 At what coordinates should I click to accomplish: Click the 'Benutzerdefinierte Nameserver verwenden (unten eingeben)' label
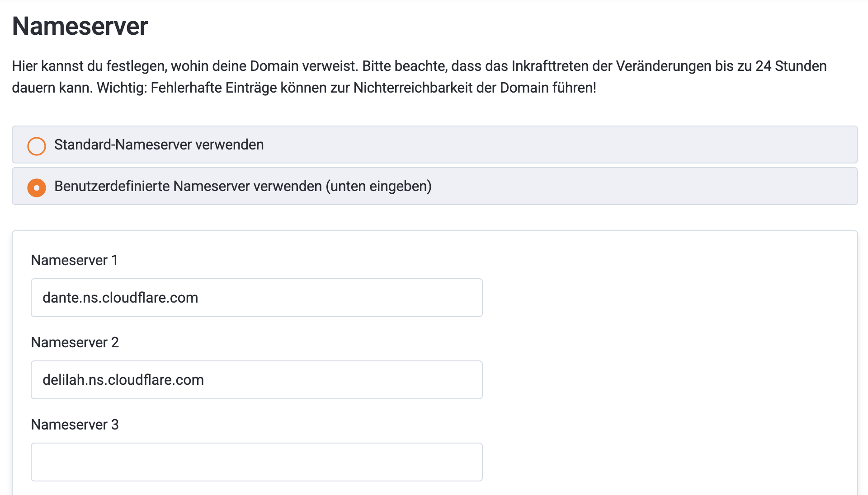pos(243,186)
